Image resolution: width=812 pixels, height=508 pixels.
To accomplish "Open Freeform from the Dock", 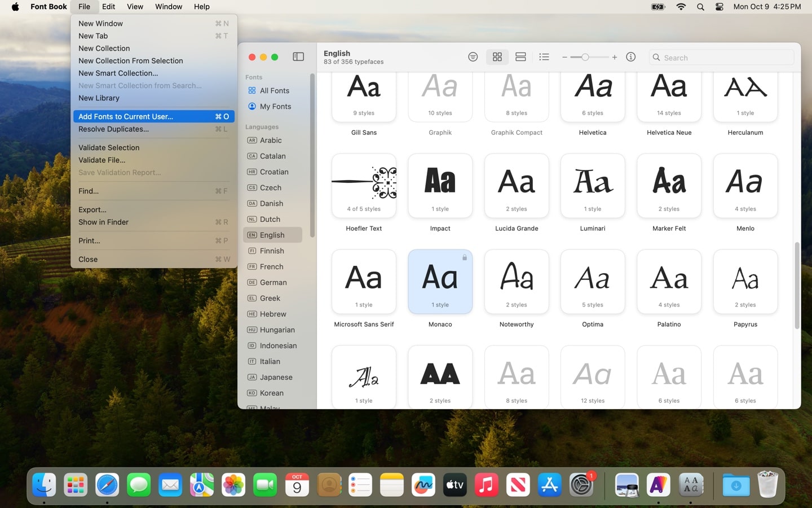I will coord(423,485).
